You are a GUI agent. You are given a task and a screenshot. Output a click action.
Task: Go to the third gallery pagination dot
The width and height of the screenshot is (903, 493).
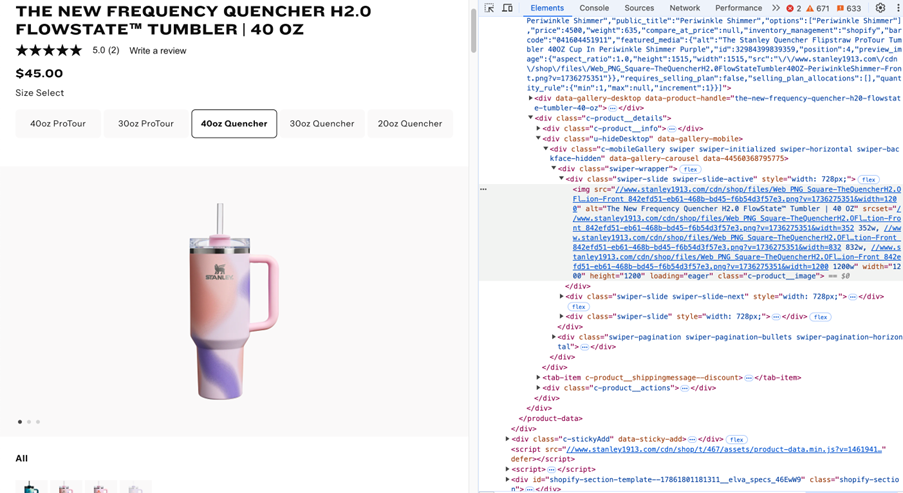point(38,422)
